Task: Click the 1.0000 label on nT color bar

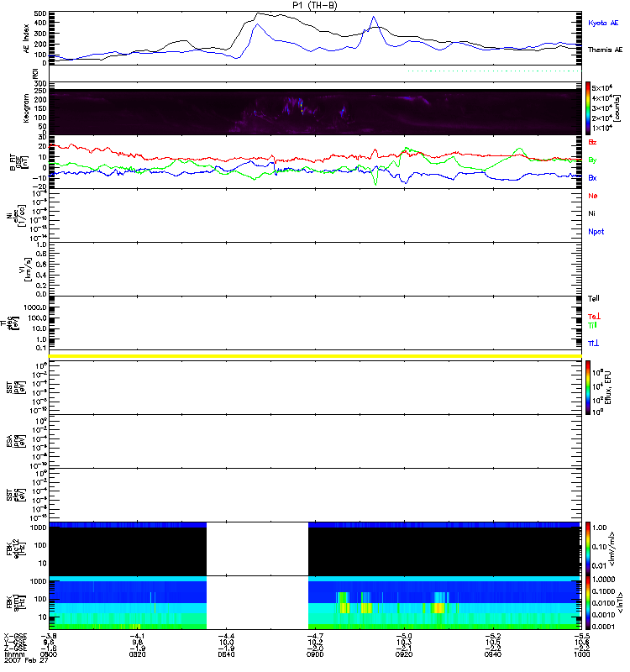Action: pyautogui.click(x=603, y=580)
